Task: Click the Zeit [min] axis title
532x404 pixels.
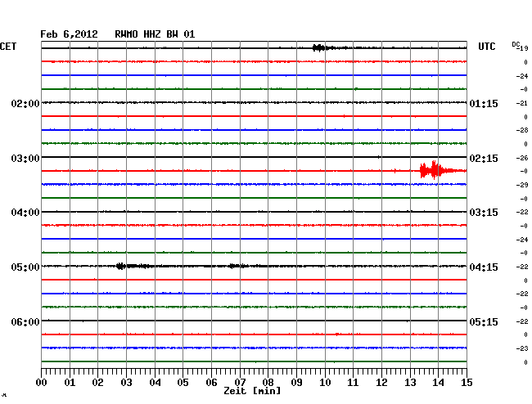Action: tap(252, 391)
